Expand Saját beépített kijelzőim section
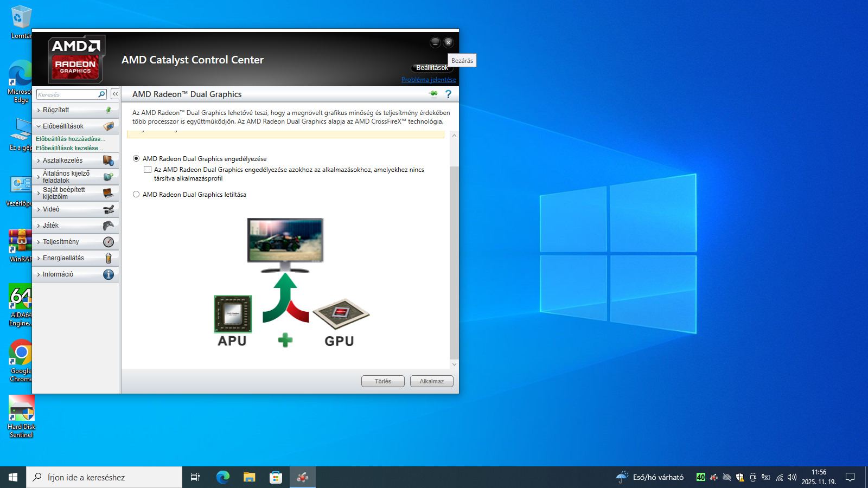The width and height of the screenshot is (868, 488). [75, 193]
